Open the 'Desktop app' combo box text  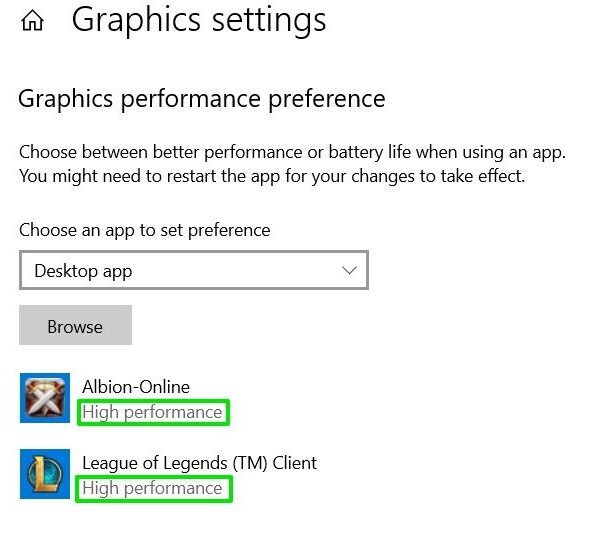[x=83, y=271]
